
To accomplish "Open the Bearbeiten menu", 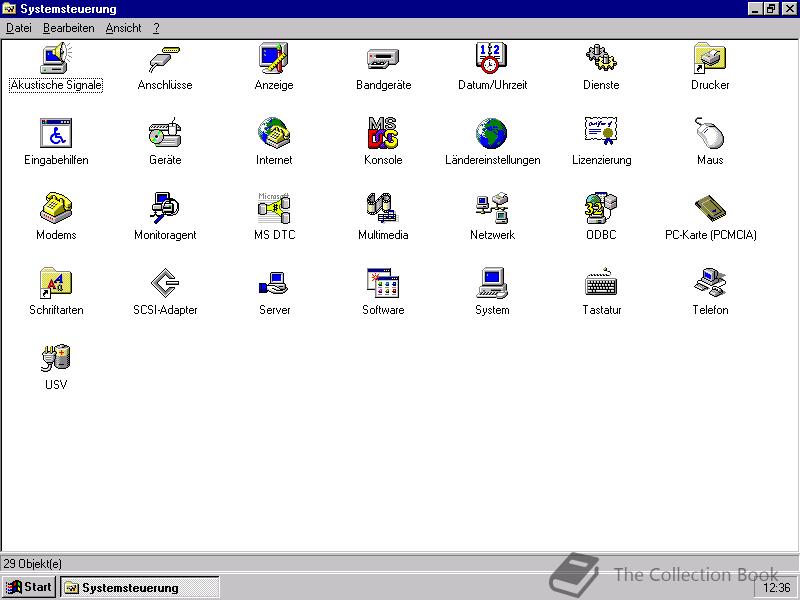I will 68,28.
